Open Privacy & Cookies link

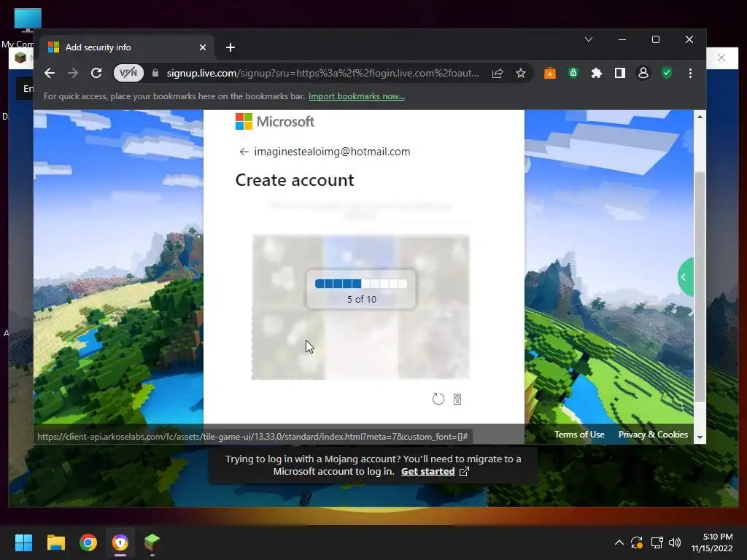(653, 435)
